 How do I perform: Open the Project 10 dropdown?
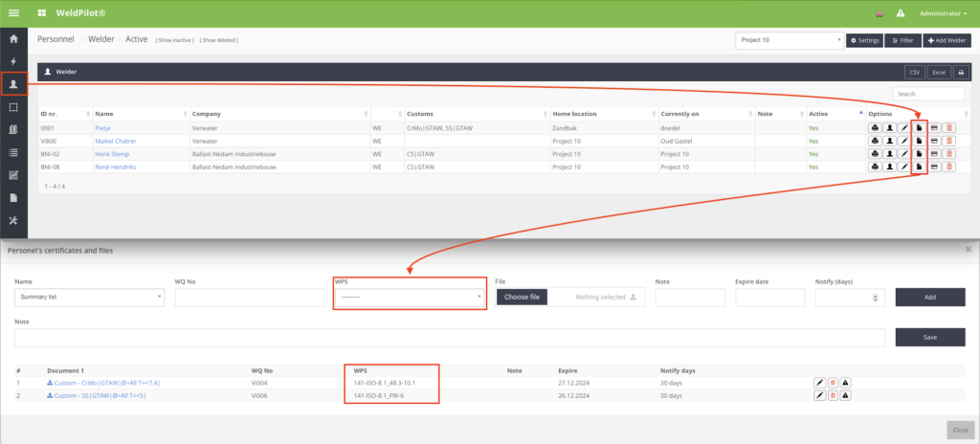790,40
